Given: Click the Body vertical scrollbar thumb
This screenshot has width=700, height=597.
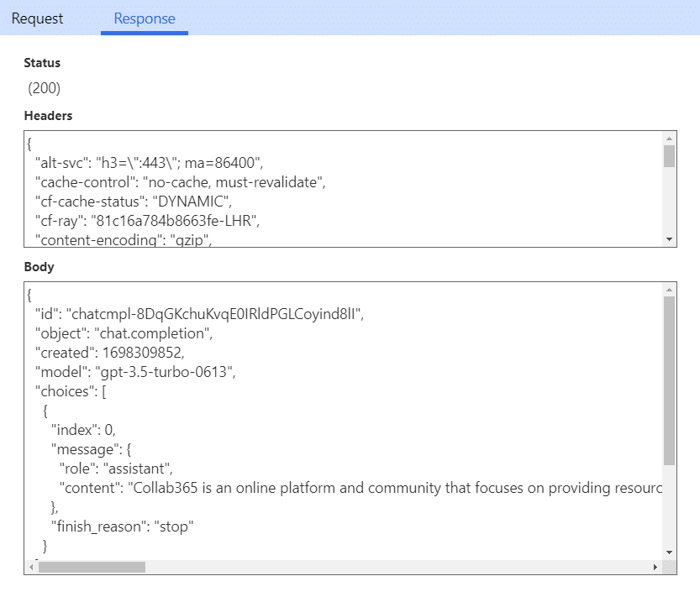Looking at the screenshot, I should point(669,381).
